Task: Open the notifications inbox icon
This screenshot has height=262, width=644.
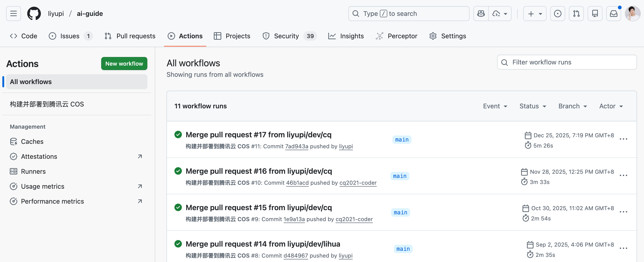Action: point(613,14)
